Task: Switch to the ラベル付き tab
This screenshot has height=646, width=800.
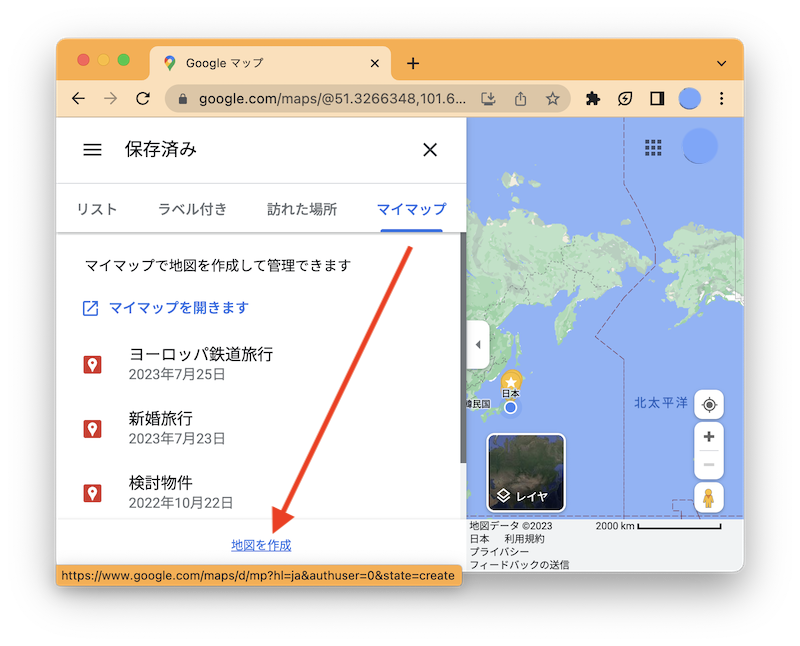Action: point(192,209)
